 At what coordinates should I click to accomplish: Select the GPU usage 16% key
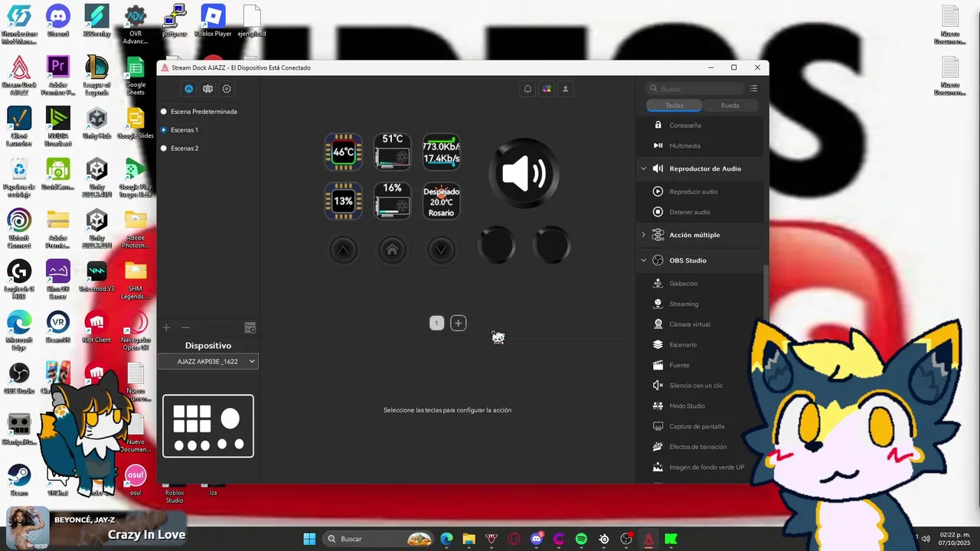click(392, 201)
